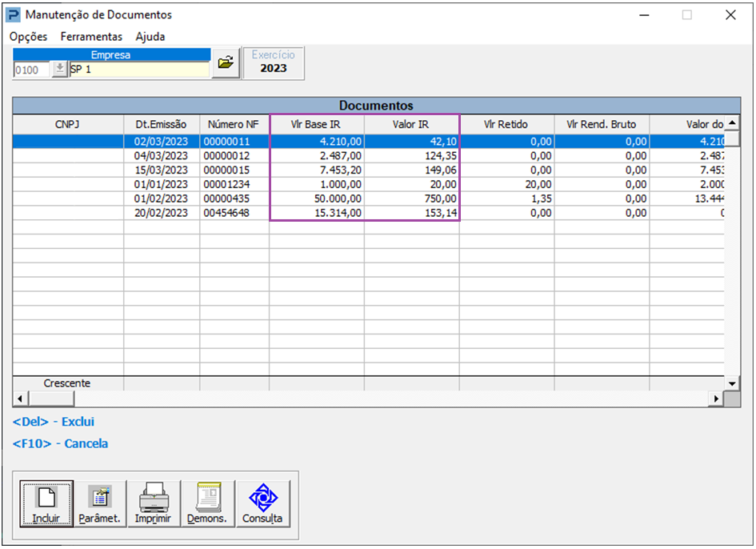Click the Incluir new document button
756x549 pixels.
tap(46, 504)
